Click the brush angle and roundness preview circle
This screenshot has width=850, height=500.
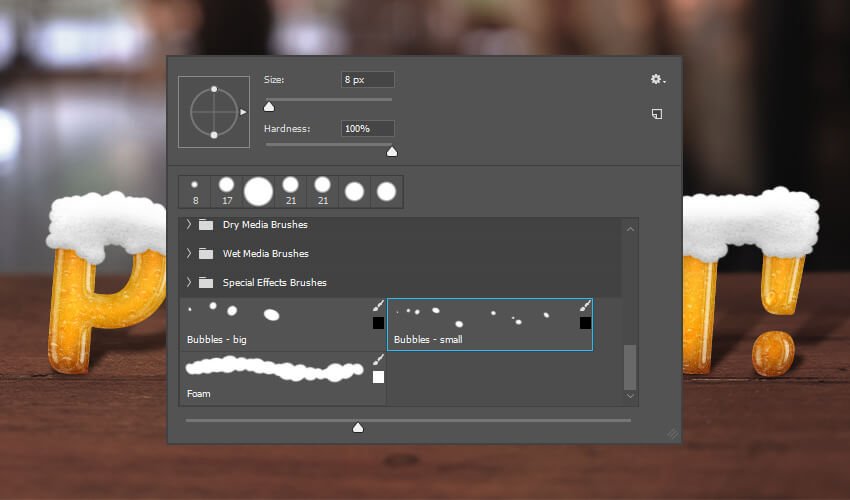click(214, 112)
